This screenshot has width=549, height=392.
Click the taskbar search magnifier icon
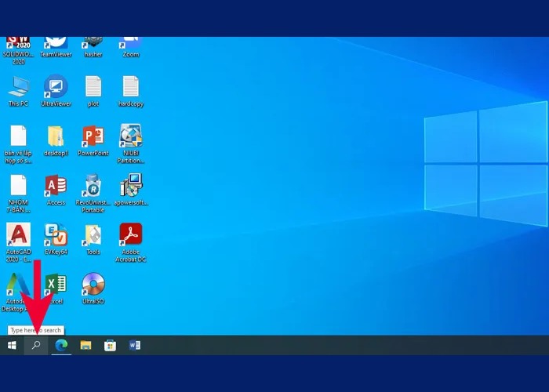(36, 345)
